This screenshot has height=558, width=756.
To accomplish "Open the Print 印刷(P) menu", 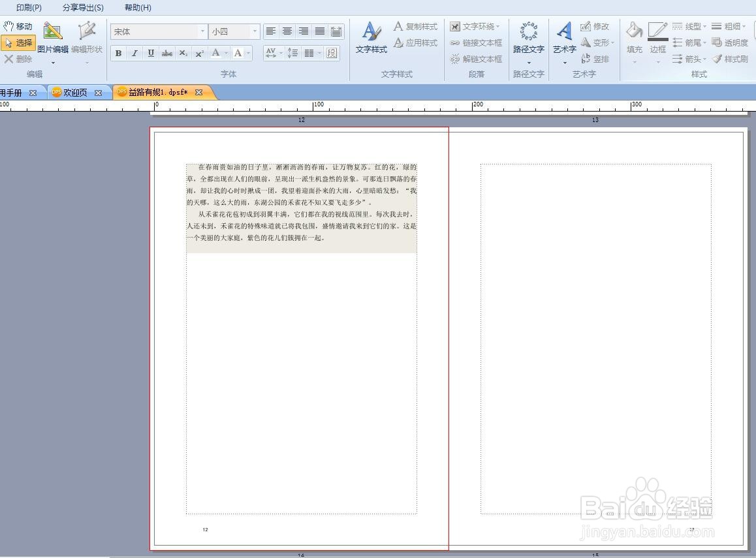I will pos(29,8).
